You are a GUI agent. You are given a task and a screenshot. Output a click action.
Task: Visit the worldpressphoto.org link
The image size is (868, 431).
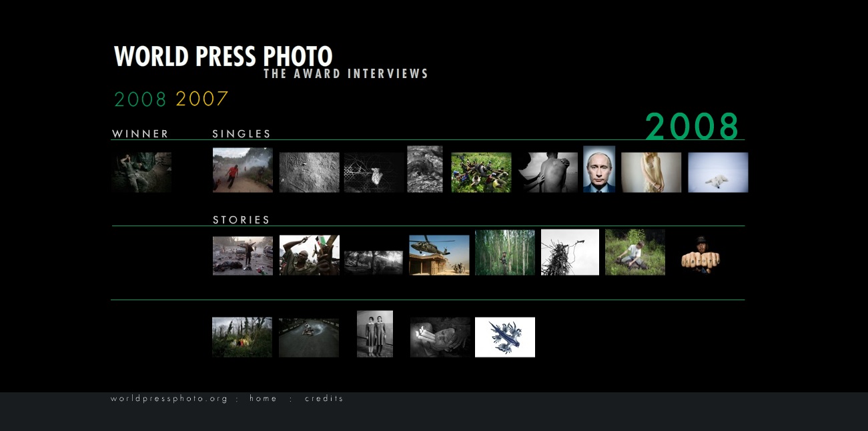point(169,398)
